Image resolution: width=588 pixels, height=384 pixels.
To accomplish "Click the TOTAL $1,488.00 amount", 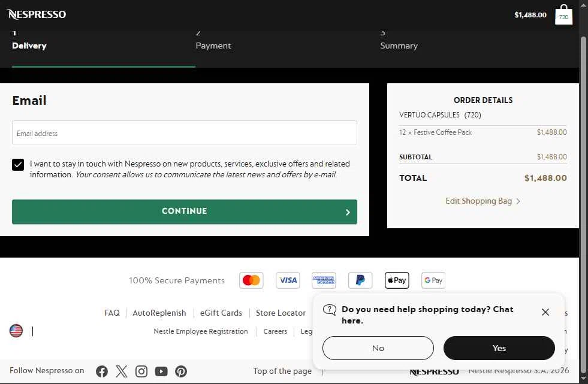I will [545, 178].
